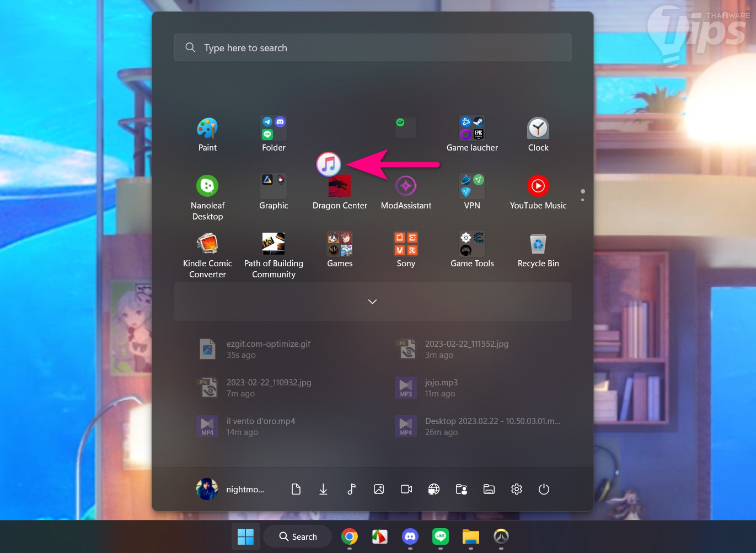
Task: Open the Downloads folder shortcut
Action: 324,489
